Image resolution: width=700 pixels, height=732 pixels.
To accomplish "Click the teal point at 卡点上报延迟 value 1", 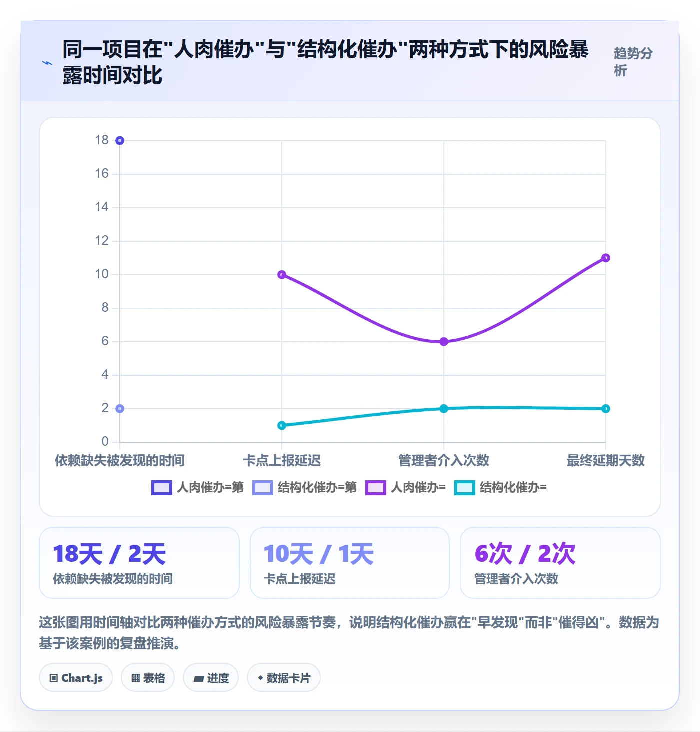I will click(282, 425).
